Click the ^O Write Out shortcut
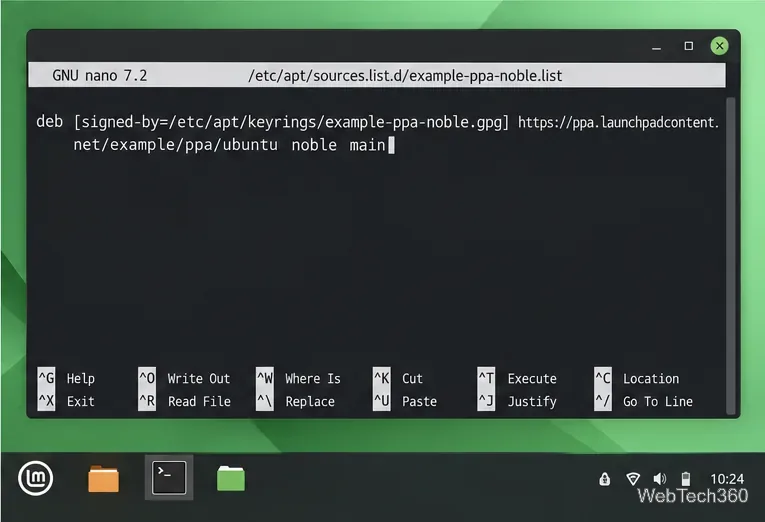 tap(184, 379)
